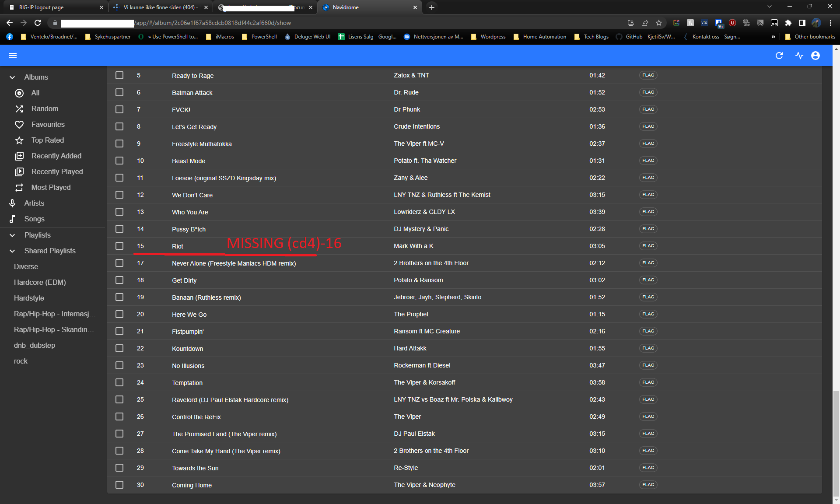The image size is (840, 504).
Task: Open Artists via the microphone icon
Action: 12,203
